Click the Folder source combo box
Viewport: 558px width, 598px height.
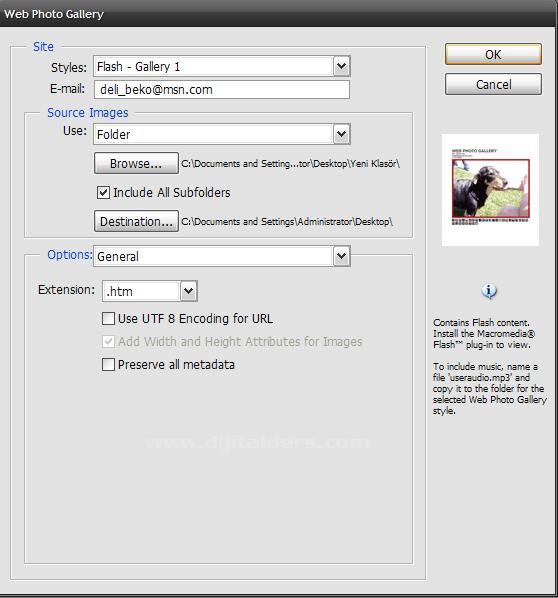coord(214,134)
